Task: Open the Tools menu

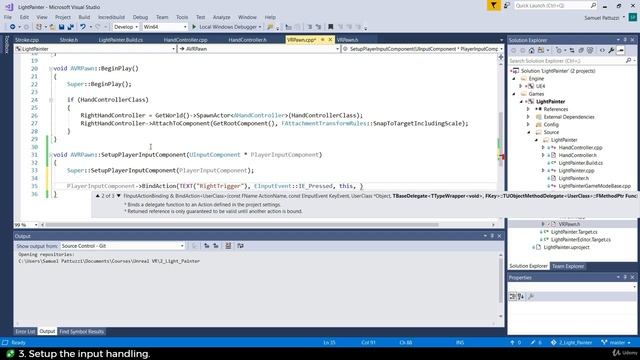Action: pos(182,17)
